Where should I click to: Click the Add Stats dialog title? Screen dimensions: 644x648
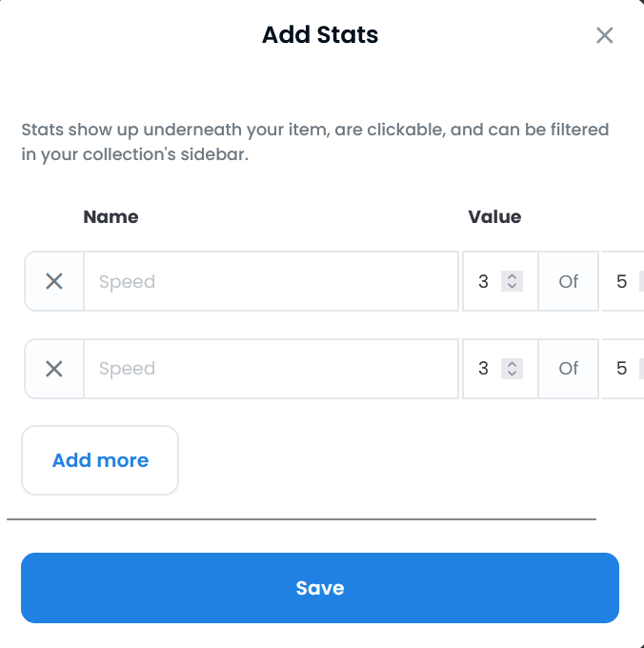(x=320, y=36)
